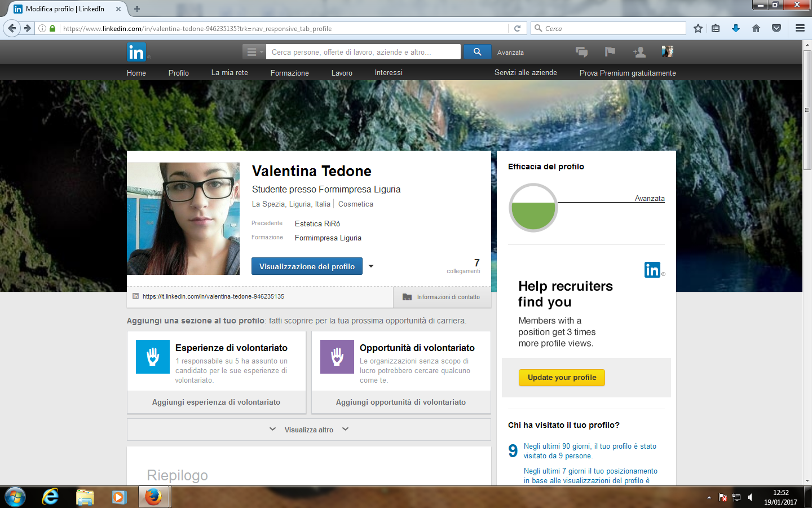The height and width of the screenshot is (508, 812).
Task: Open the Firefox hamburger menu
Action: [x=800, y=28]
